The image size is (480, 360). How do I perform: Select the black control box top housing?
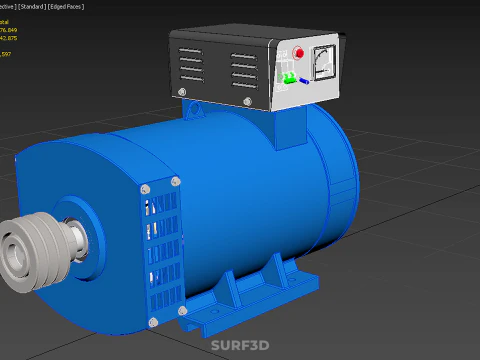click(220, 67)
